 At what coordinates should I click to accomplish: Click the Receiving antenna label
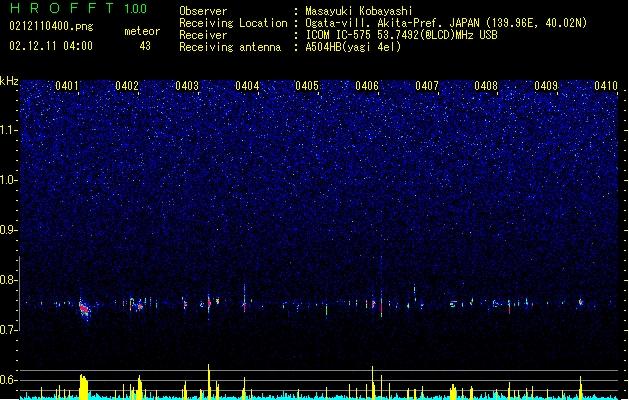[x=230, y=47]
